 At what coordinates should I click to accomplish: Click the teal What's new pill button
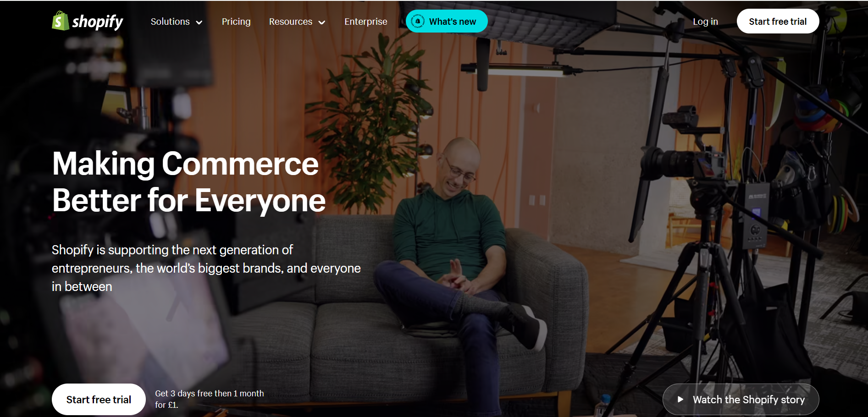click(447, 21)
